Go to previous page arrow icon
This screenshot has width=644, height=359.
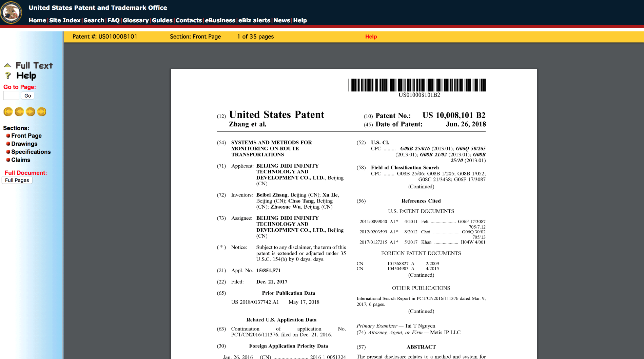pos(19,112)
